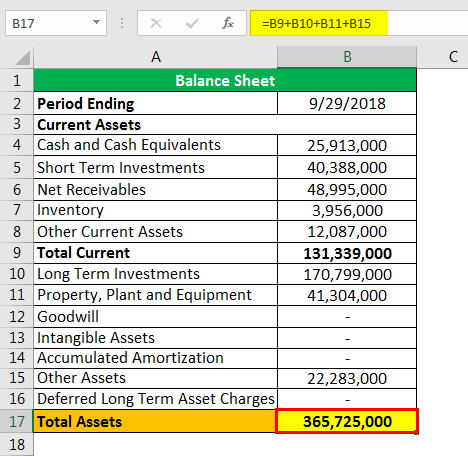Select the Short Term Investments cell
The image size is (468, 456).
coord(155,167)
